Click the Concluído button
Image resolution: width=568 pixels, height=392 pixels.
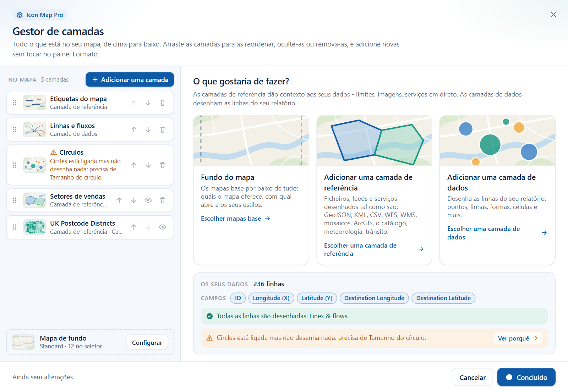point(526,377)
